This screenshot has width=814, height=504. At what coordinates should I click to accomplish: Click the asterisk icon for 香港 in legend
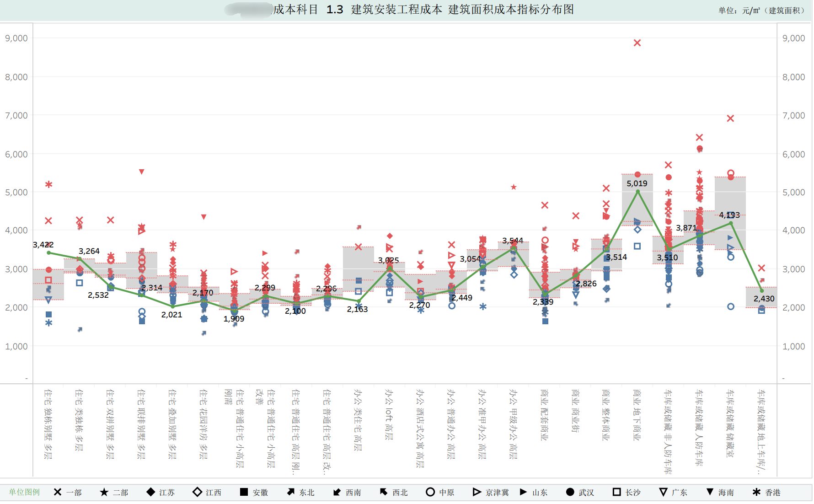coord(756,492)
